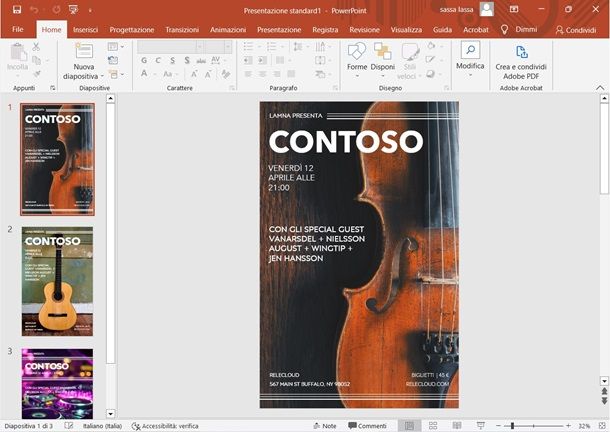610x432 pixels.
Task: Click Accessibilità: verifica in status bar
Action: pos(166,425)
